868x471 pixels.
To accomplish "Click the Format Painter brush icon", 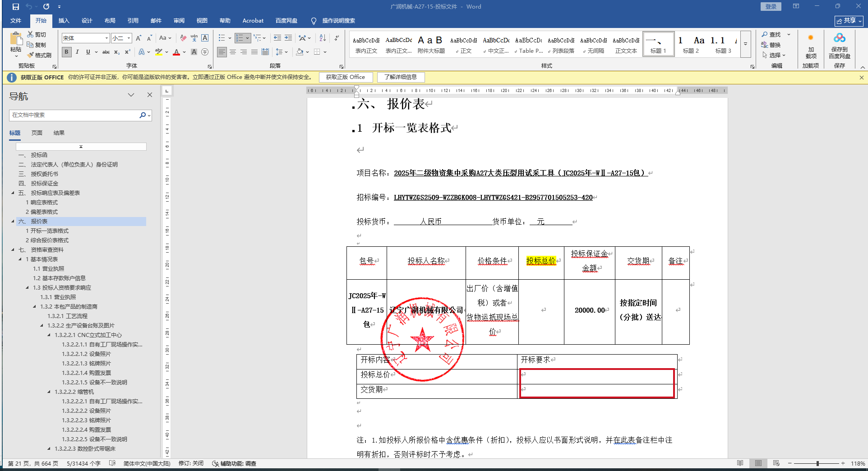I will 31,55.
